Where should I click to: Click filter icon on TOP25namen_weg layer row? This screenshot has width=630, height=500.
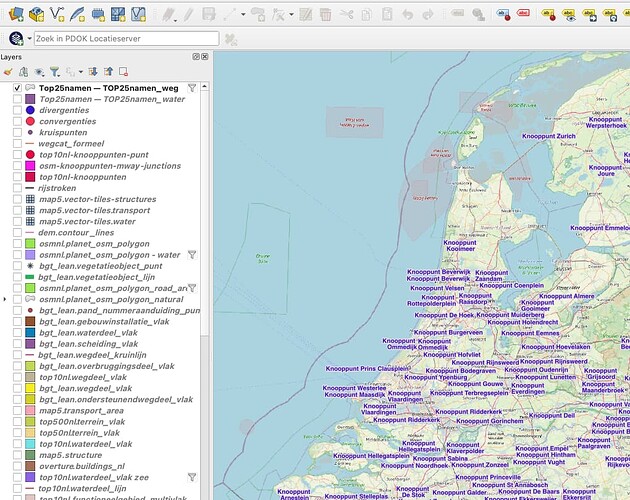coord(192,88)
